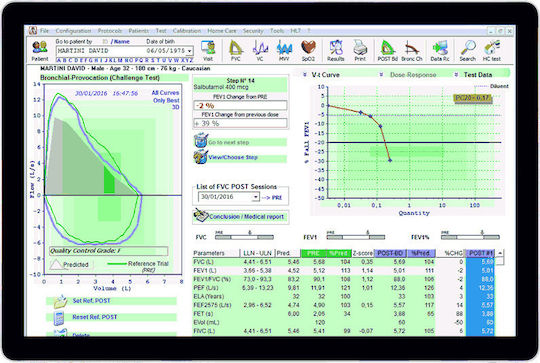The height and width of the screenshot is (363, 540).
Task: Open the SpO2 heart icon
Action: pyautogui.click(x=308, y=51)
